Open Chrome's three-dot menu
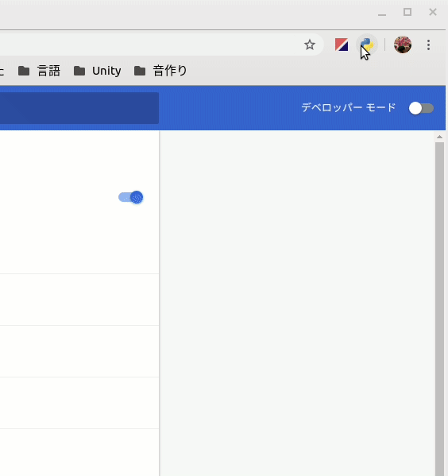Viewport: 448px width, 476px height. point(428,45)
